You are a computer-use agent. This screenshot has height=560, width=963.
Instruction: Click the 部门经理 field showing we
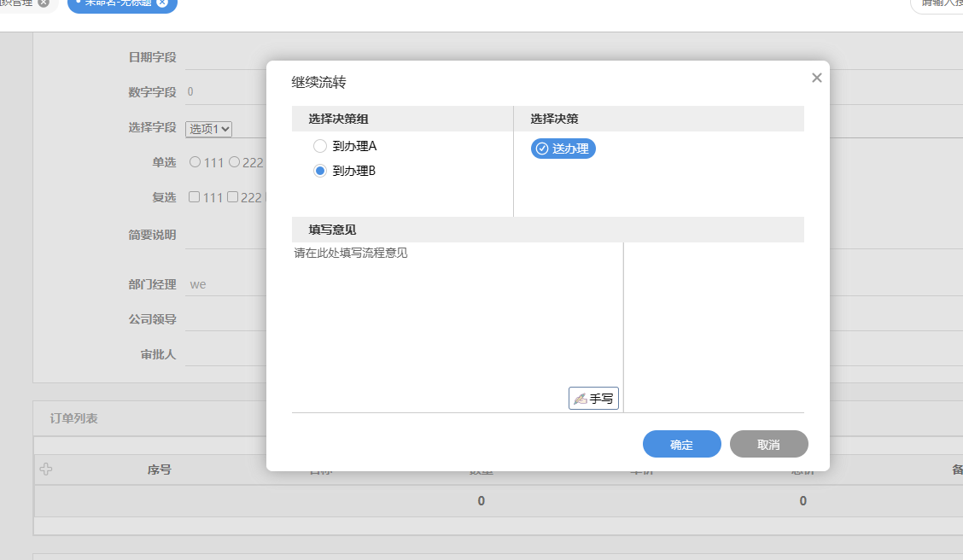[x=224, y=284]
